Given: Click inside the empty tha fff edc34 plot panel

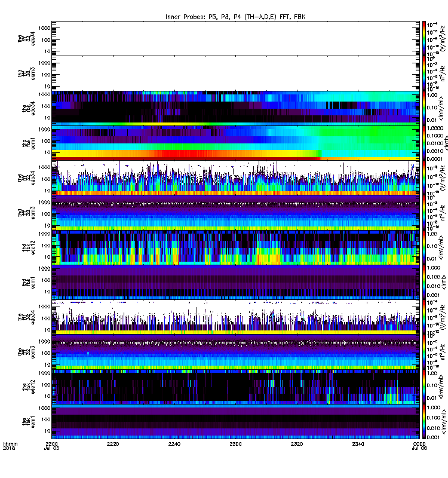Looking at the screenshot, I should pyautogui.click(x=235, y=38).
